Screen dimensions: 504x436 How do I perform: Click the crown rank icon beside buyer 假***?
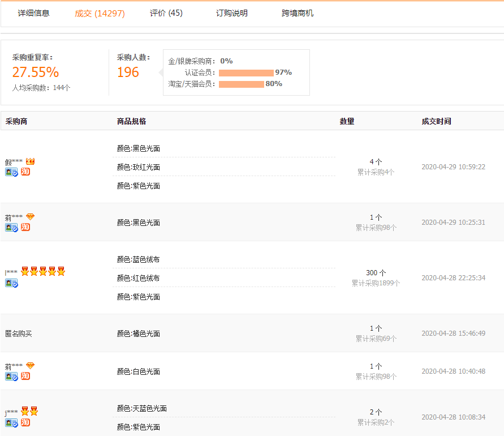(x=31, y=161)
